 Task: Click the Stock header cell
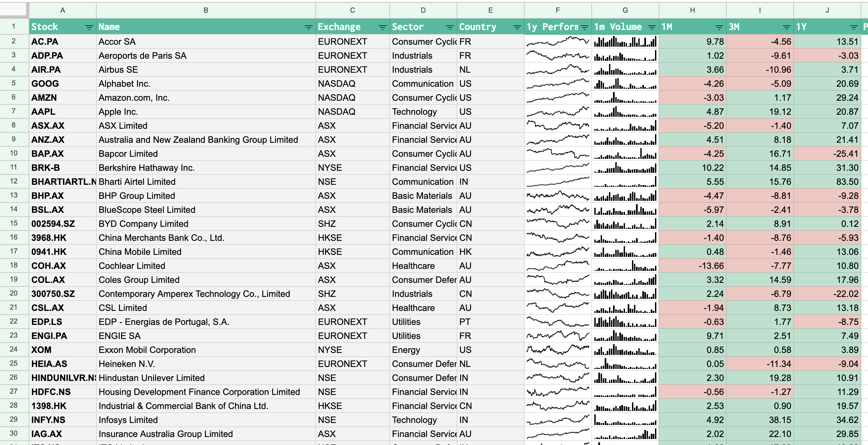coord(63,27)
